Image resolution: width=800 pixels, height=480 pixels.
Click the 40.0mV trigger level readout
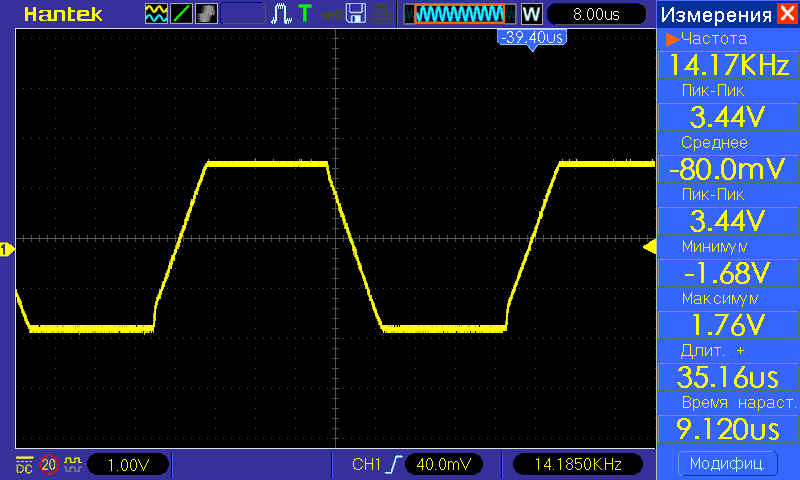tap(443, 464)
